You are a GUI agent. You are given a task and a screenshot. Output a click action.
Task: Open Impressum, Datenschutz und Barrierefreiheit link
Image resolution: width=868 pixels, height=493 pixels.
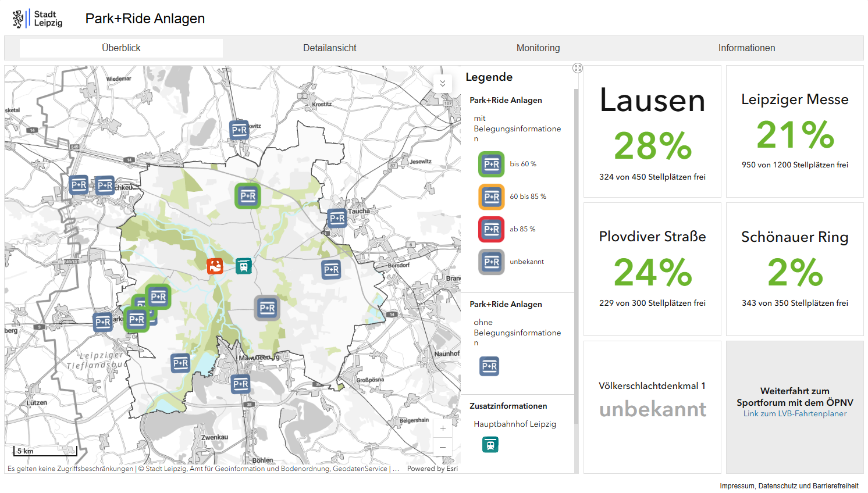(789, 486)
